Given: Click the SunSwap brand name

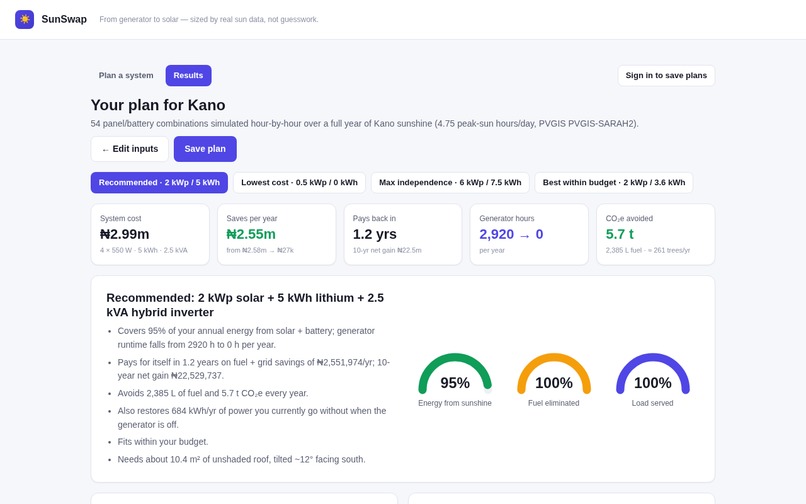Looking at the screenshot, I should pos(64,20).
